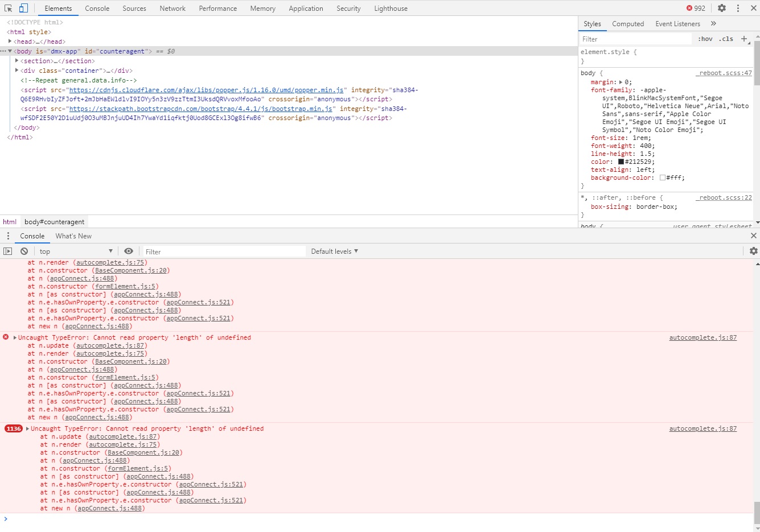Image resolution: width=760 pixels, height=532 pixels.
Task: Open _reboot.scss:22 source link
Action: pos(724,197)
